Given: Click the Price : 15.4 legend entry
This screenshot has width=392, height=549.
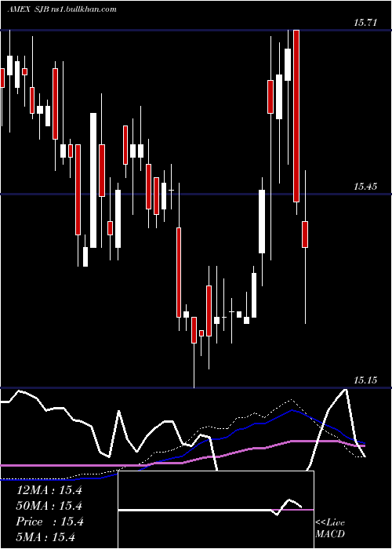Looking at the screenshot, I should (49, 522).
